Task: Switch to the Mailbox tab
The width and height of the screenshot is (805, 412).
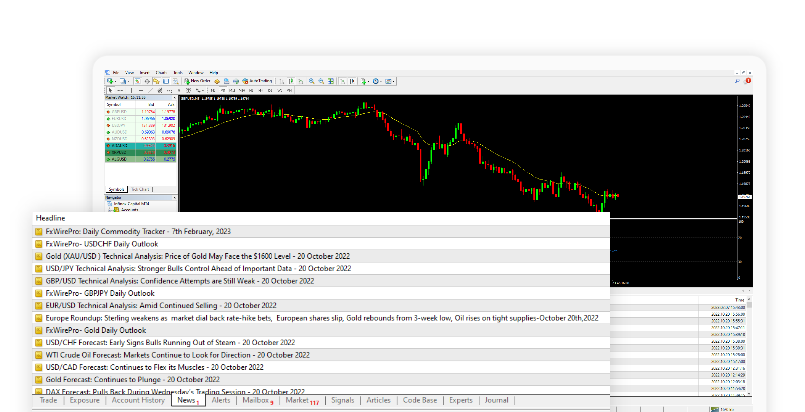Action: tap(256, 401)
